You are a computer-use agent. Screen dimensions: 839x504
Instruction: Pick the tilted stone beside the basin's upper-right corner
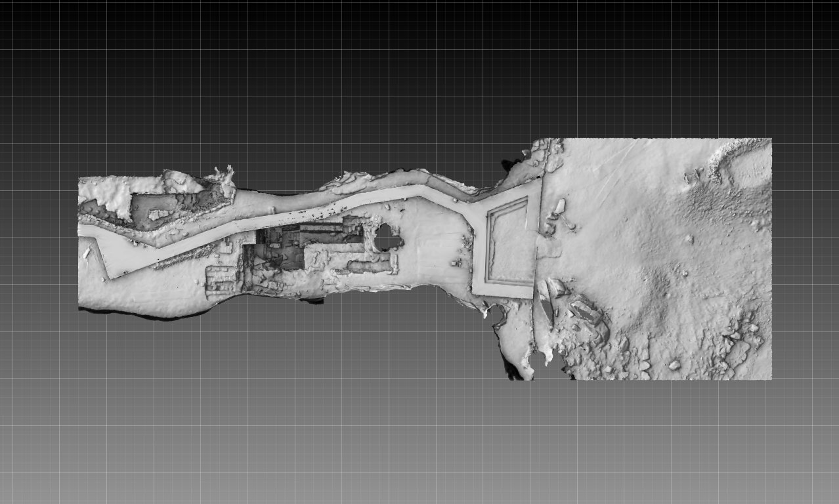coord(559,206)
